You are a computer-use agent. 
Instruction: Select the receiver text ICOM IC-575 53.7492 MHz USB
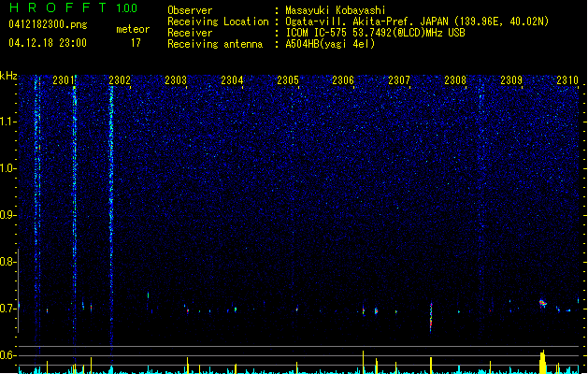pos(376,33)
